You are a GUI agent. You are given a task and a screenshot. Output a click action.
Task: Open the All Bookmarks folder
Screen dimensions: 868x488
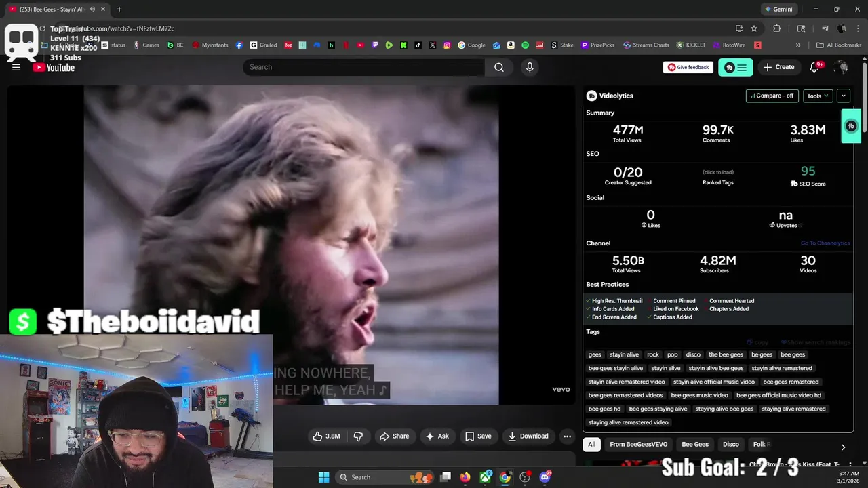[839, 45]
